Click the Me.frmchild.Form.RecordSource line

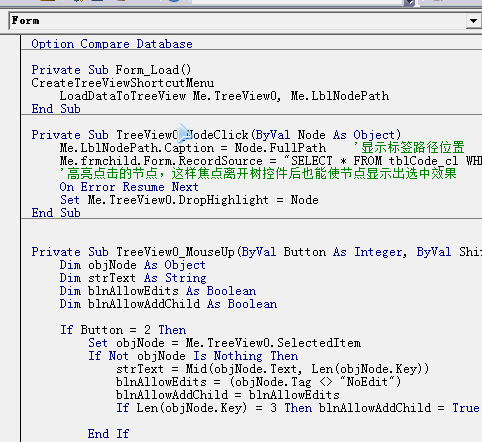[271, 161]
